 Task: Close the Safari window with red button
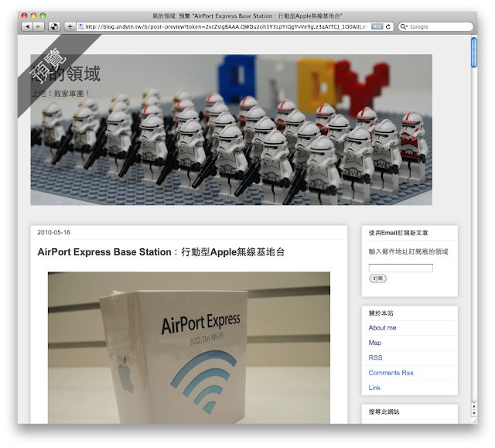tap(24, 15)
